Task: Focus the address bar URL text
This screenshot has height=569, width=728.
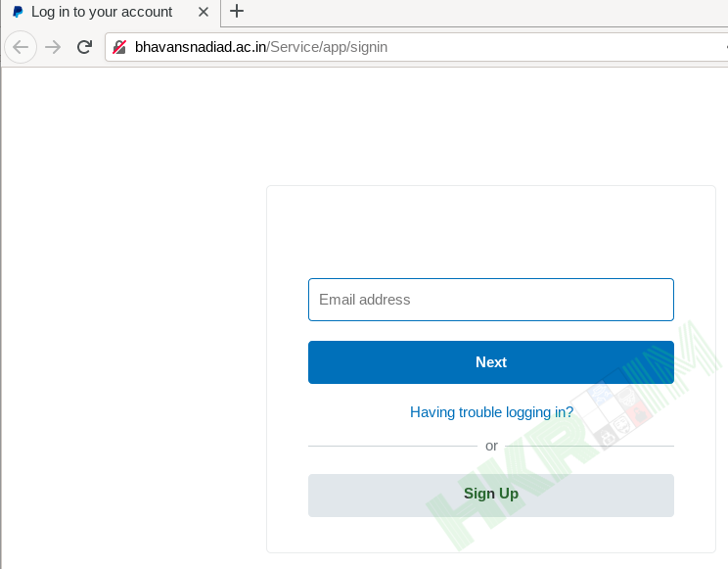Action: tap(261, 47)
